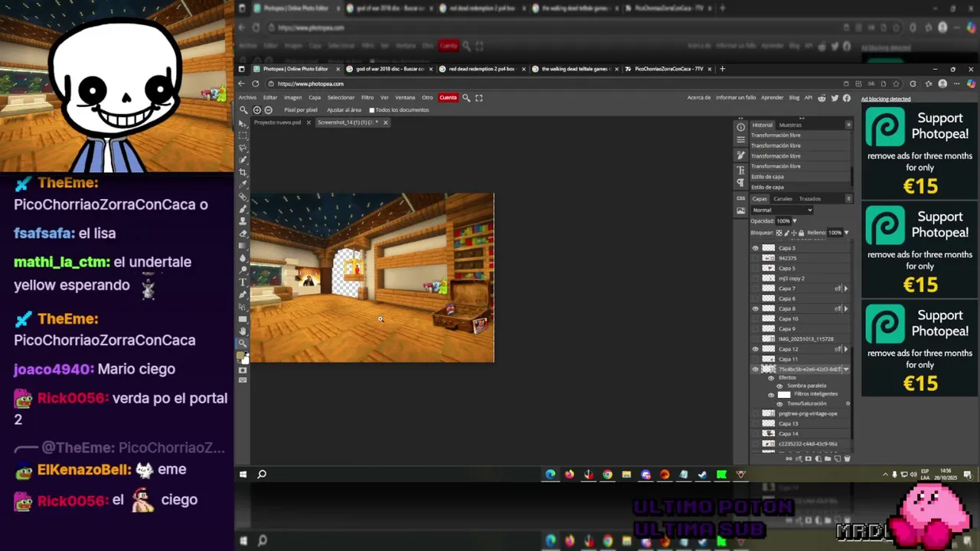Screen dimensions: 980x551
Task: Click Ajustar al área button
Action: pyautogui.click(x=345, y=110)
